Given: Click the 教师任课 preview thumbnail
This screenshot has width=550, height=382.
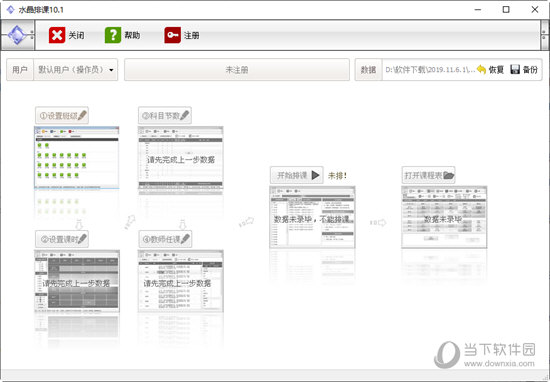Looking at the screenshot, I should click(x=181, y=281).
